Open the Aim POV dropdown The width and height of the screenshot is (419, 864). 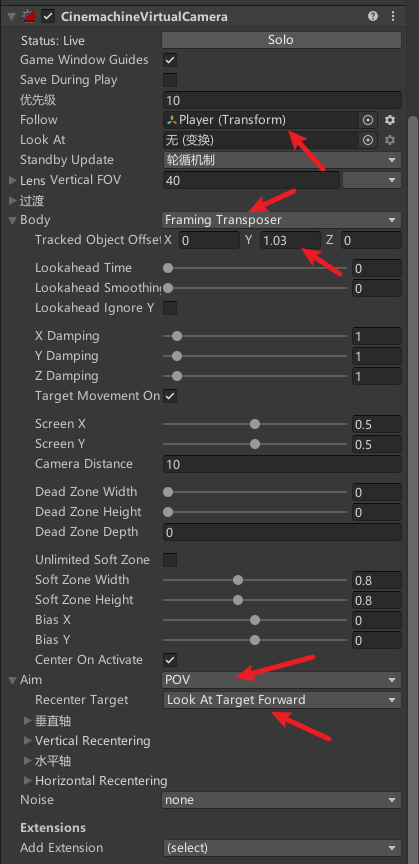point(282,680)
